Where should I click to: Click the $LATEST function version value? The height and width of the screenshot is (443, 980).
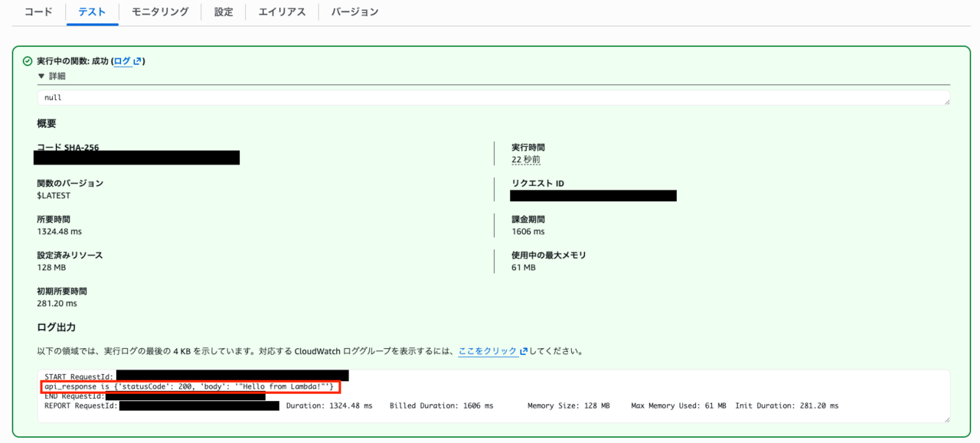click(54, 196)
